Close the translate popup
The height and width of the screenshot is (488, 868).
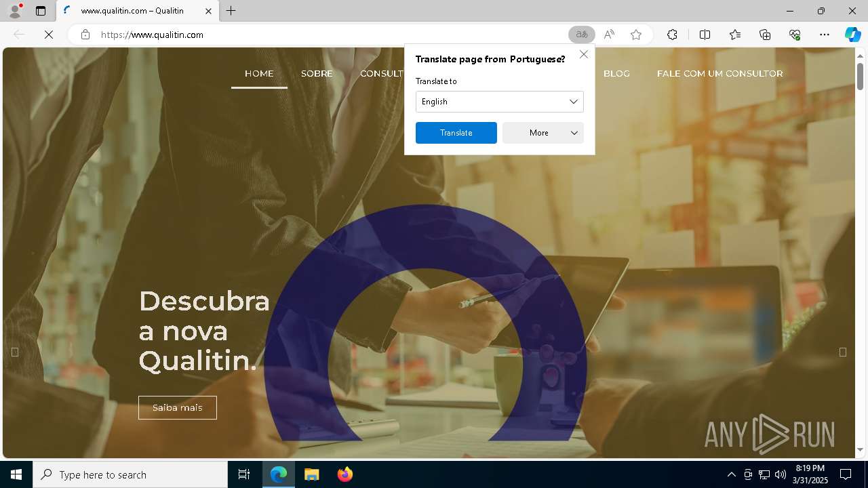[584, 54]
